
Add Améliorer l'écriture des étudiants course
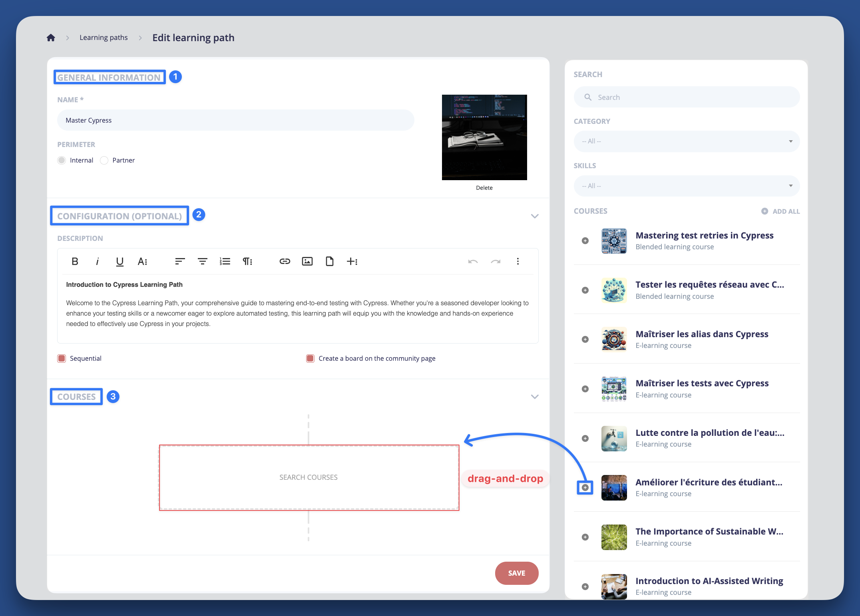coord(585,487)
